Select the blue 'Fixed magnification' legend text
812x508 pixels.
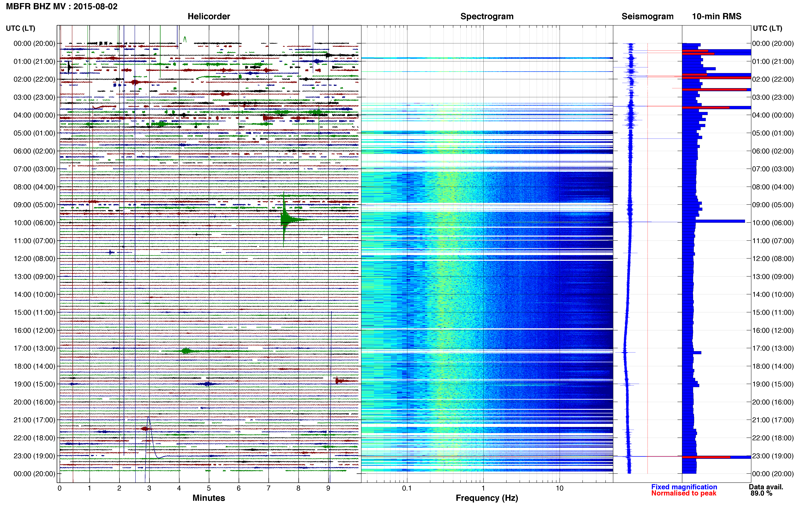(684, 487)
